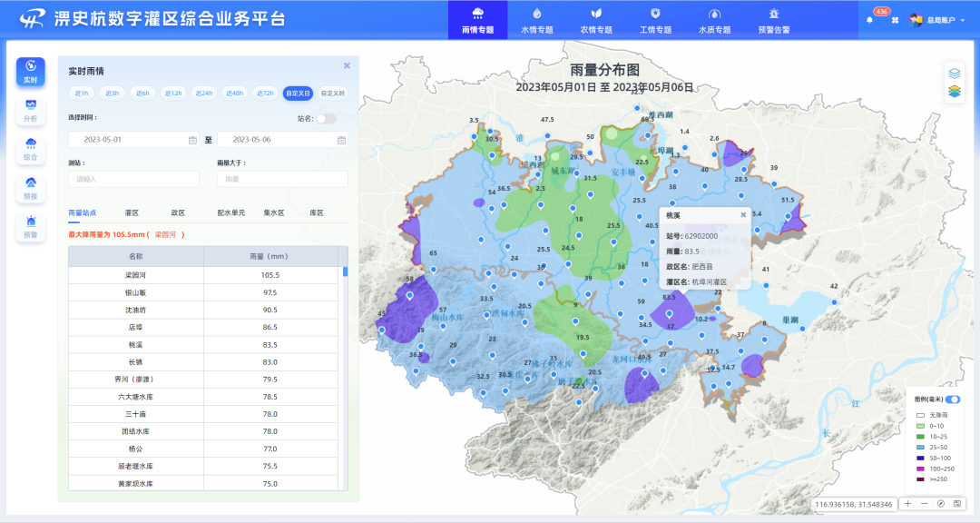The image size is (980, 523).
Task: Toggle the 图例(毫米) legend switch
Action: coord(953,400)
